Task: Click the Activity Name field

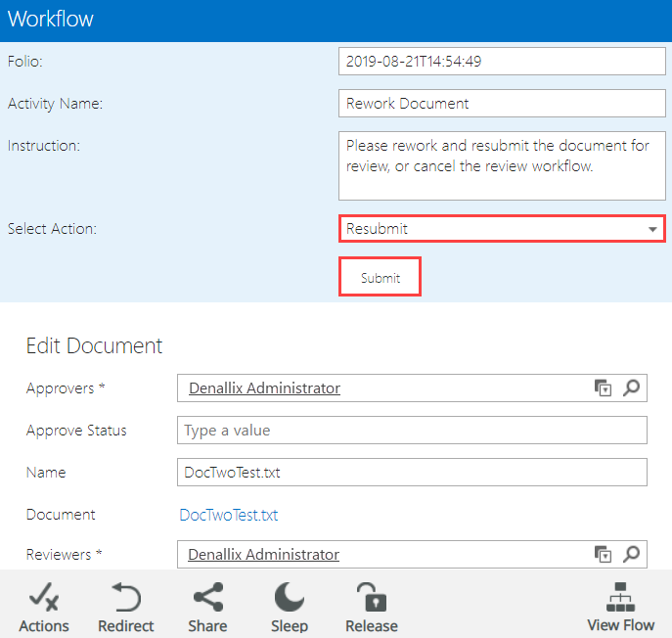Action: pos(501,104)
